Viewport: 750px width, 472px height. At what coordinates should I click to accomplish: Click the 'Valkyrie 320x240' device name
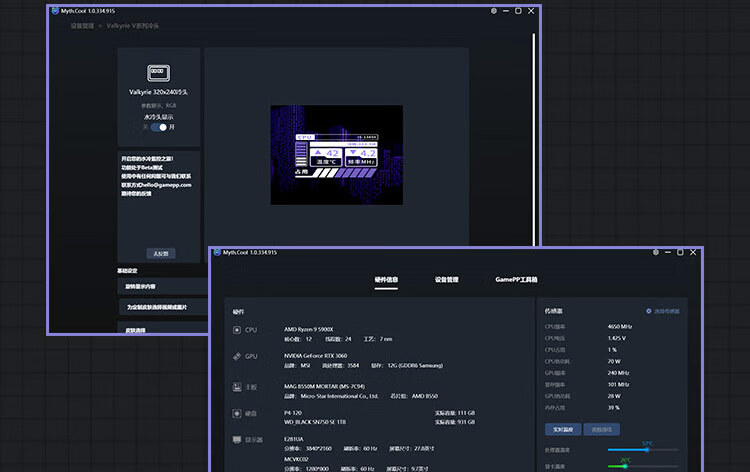tap(158, 92)
